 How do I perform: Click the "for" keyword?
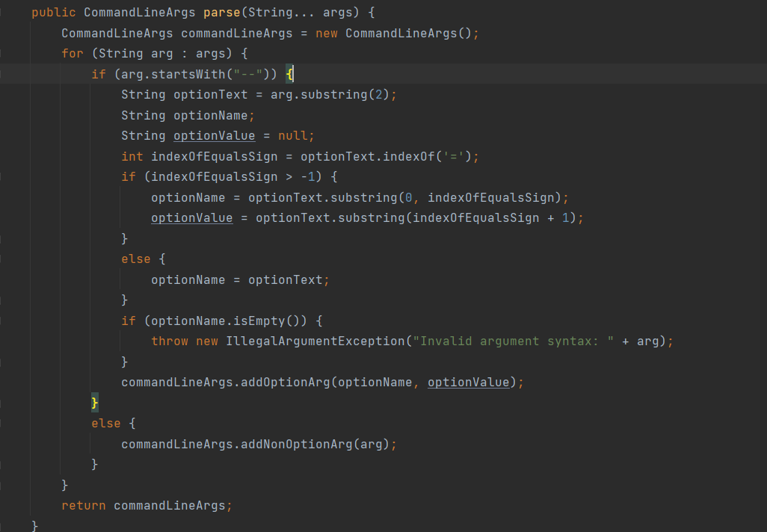pos(73,53)
